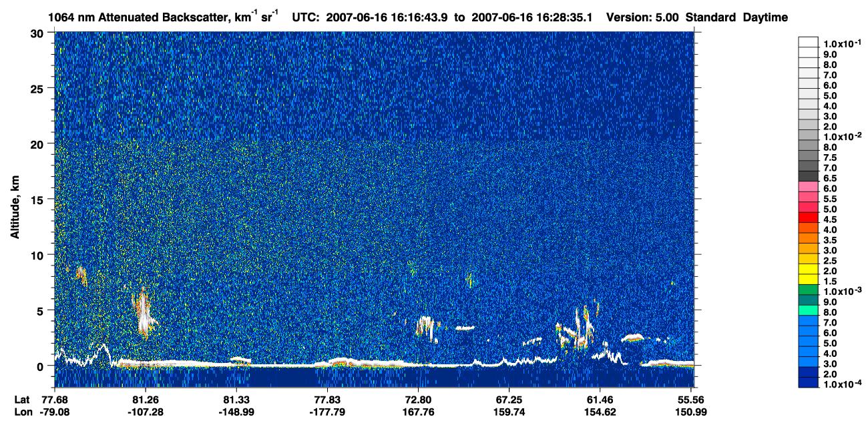Image resolution: width=868 pixels, height=445 pixels.
Task: Click the longitude value '-79.08'
Action: 54,412
